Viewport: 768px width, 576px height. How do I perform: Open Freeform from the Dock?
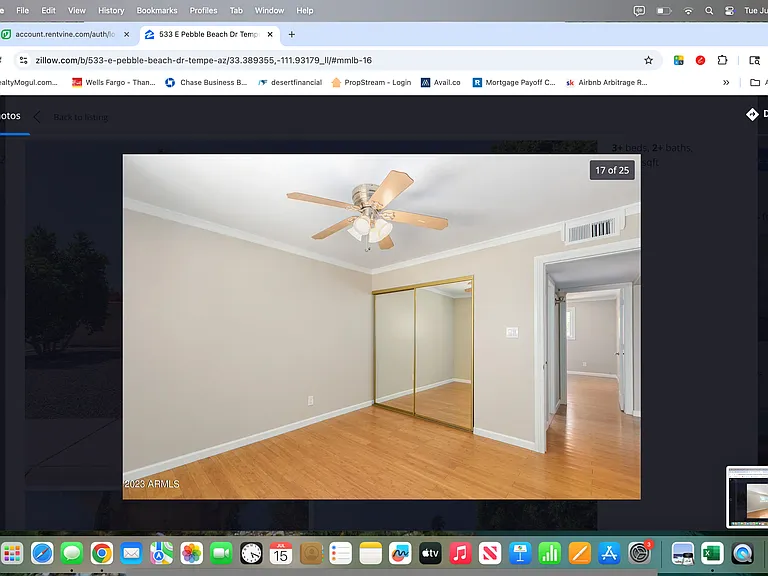[x=400, y=553]
